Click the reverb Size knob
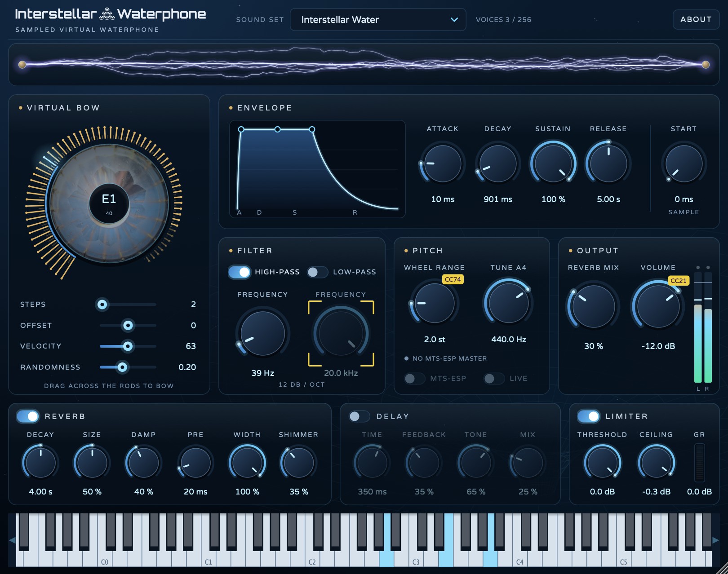The width and height of the screenshot is (728, 574). (92, 462)
